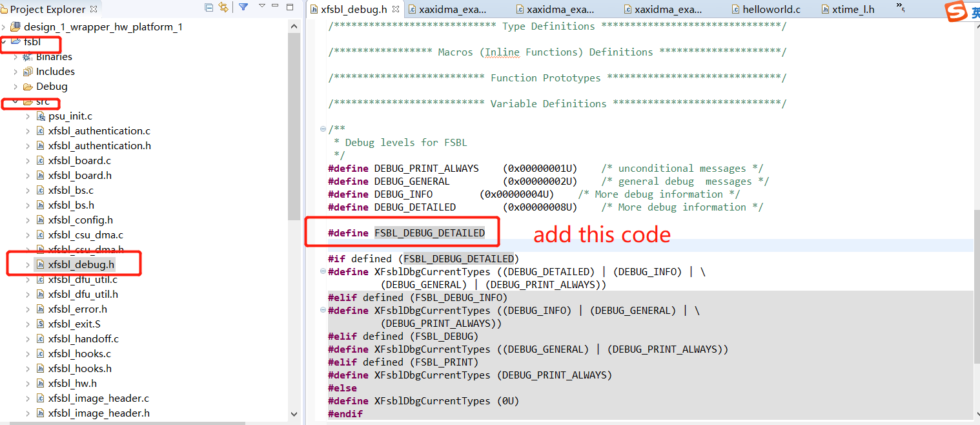
Task: Activate the Link with Editor icon
Action: coord(223,7)
